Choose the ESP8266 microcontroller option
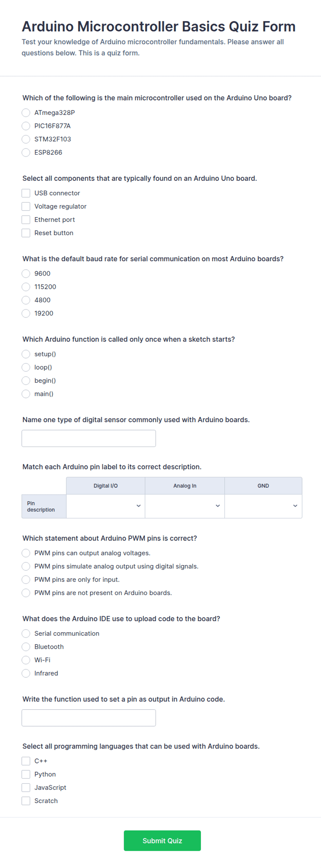 26,152
